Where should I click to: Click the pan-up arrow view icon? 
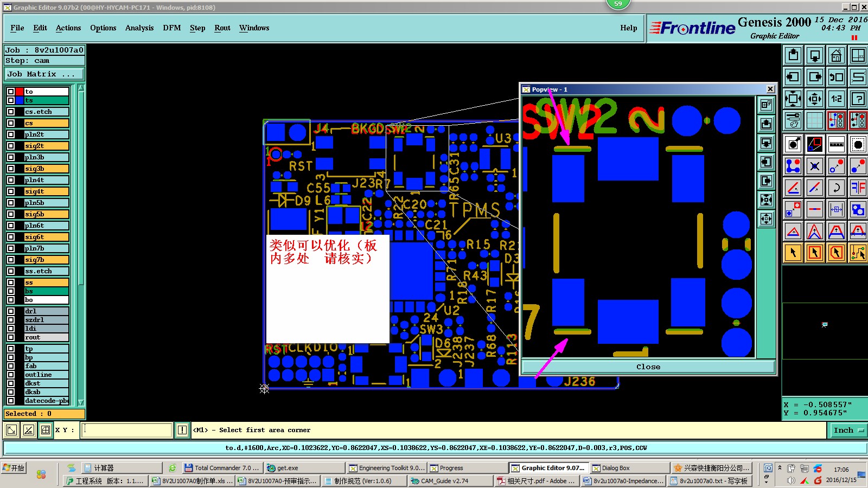[793, 55]
